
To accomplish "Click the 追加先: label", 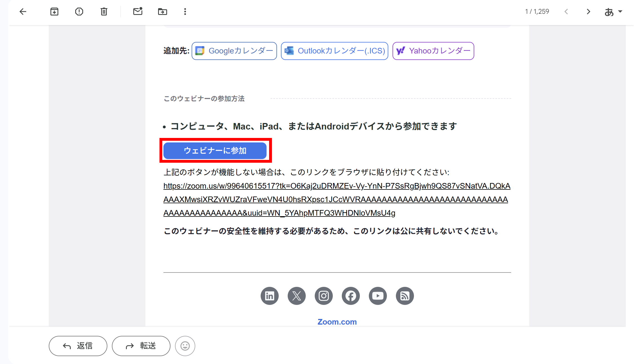I will click(176, 51).
